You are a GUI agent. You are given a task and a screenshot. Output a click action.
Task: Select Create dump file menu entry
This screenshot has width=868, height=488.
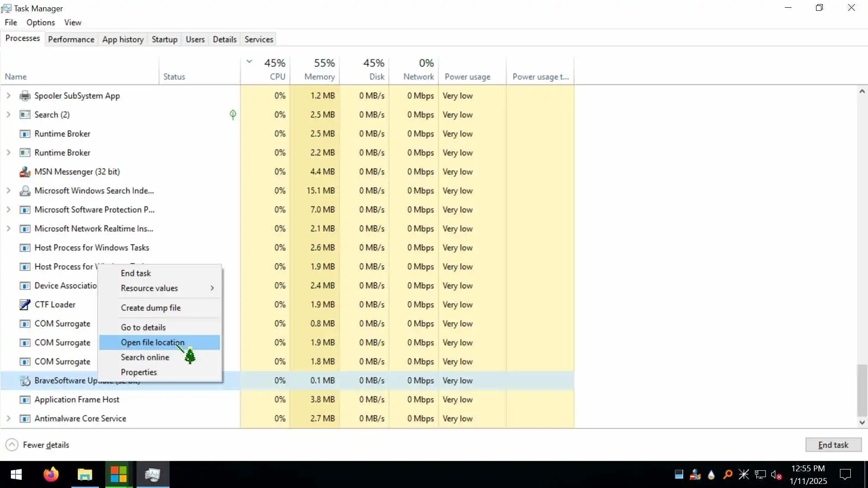click(151, 308)
